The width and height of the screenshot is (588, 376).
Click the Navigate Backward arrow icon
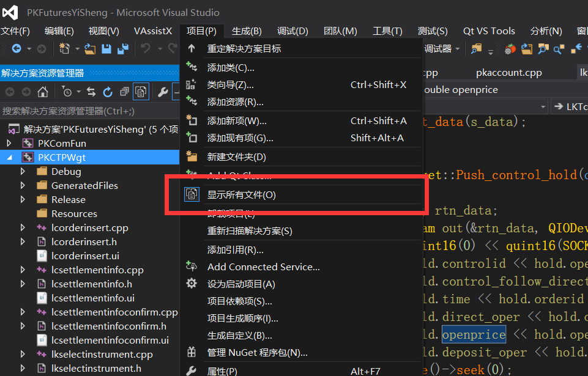coord(18,49)
